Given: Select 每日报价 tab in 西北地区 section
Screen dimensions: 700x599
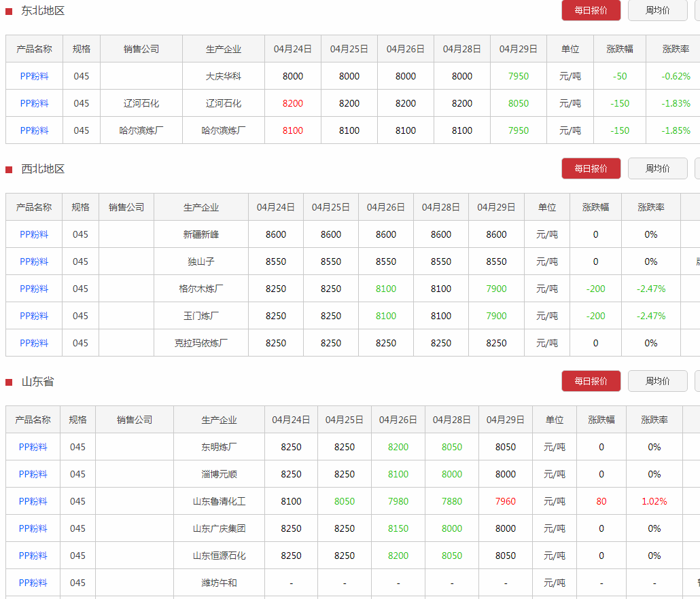Looking at the screenshot, I should pos(591,168).
